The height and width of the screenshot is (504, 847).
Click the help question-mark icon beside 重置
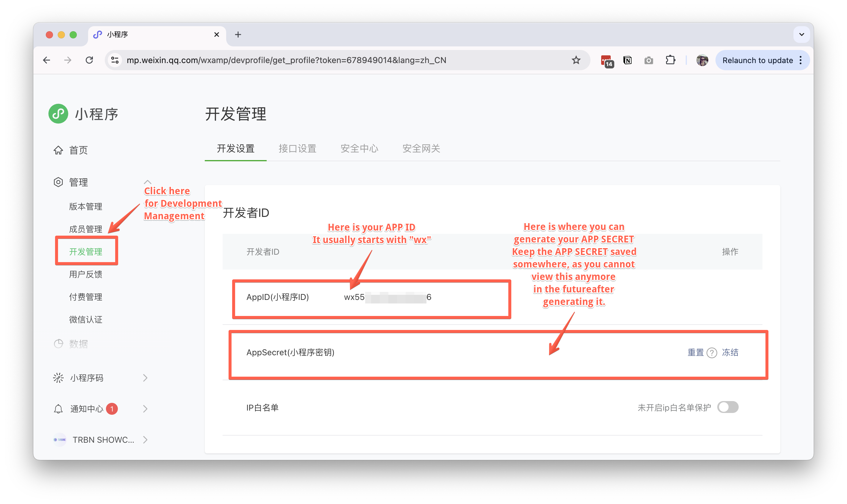click(712, 353)
